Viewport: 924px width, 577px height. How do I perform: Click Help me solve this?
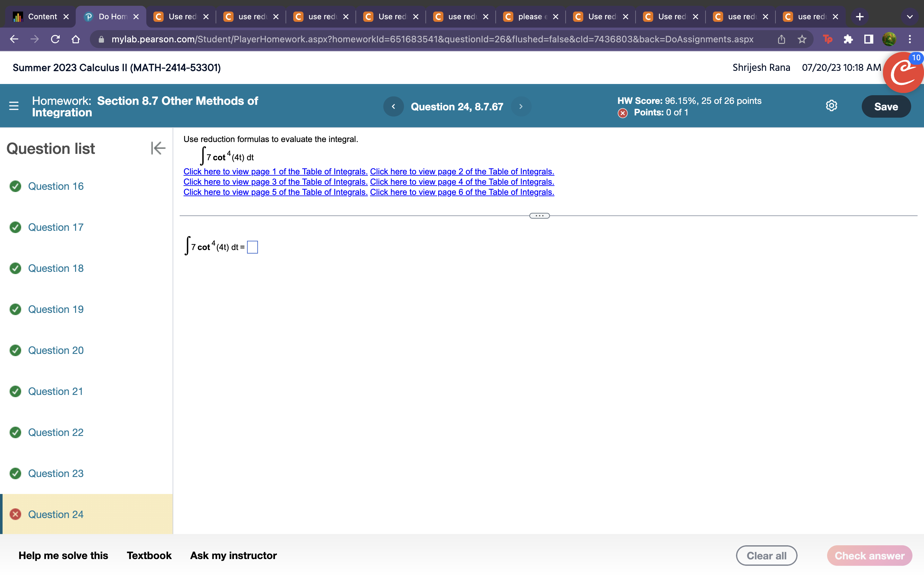pyautogui.click(x=64, y=555)
